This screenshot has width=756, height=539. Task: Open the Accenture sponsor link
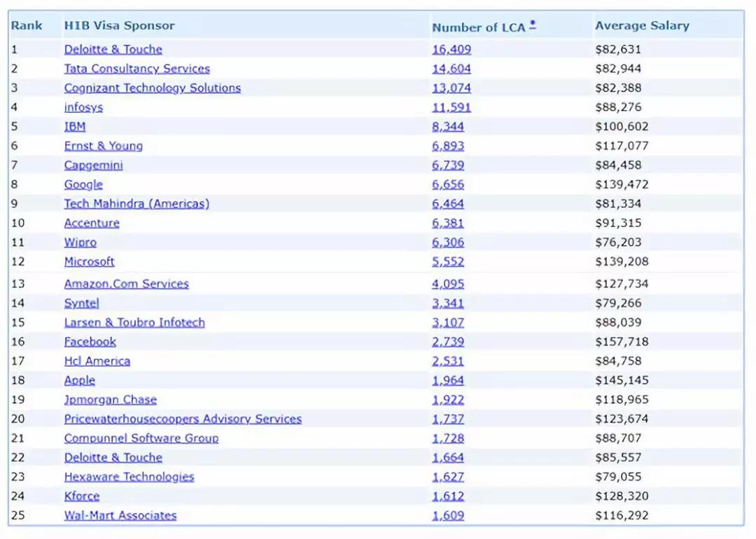coord(92,223)
